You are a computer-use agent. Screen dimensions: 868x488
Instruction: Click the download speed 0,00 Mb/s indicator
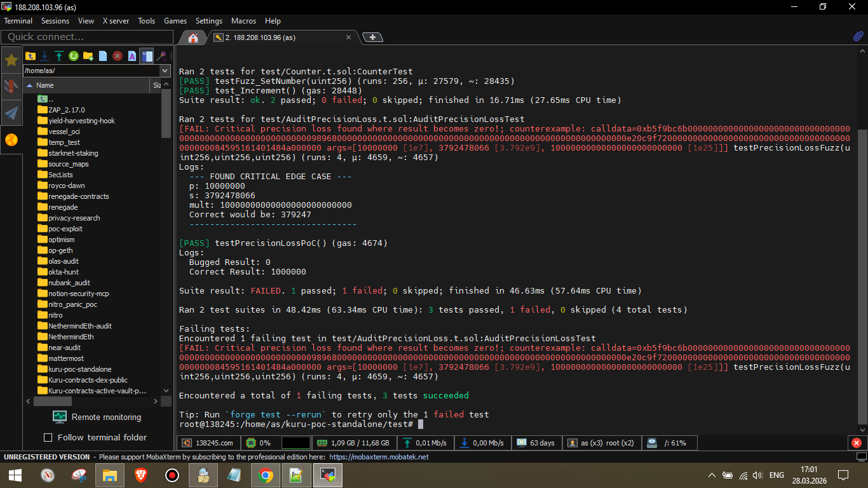[x=482, y=443]
